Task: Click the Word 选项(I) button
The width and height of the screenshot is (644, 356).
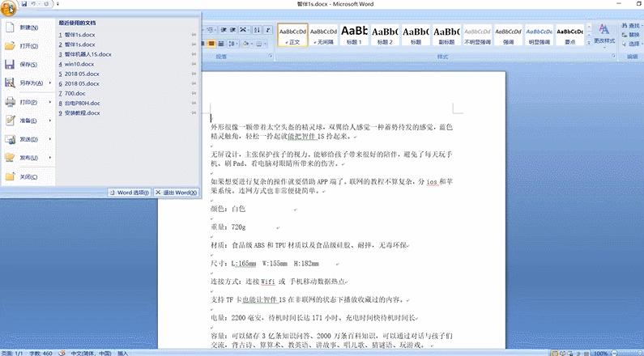Action: [129, 193]
